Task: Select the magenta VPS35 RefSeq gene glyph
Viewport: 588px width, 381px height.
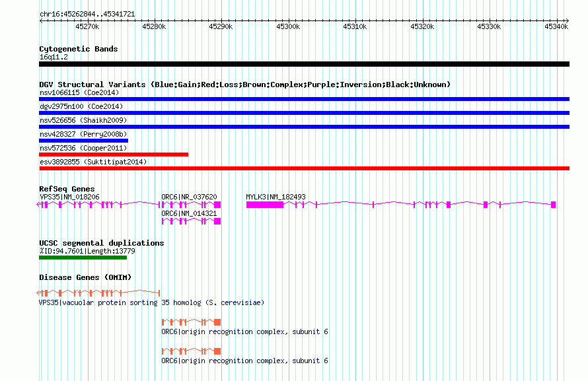Action: click(x=98, y=205)
